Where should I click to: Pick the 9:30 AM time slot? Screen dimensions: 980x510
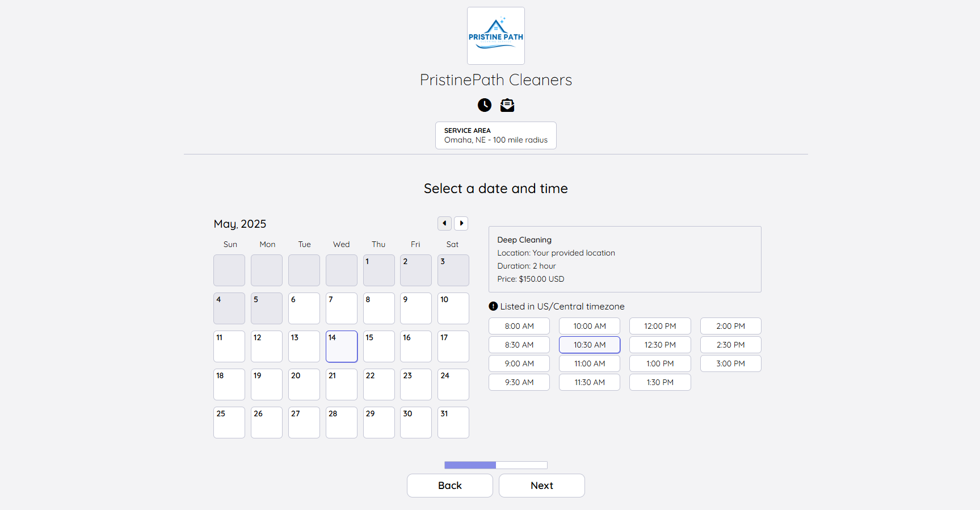[x=519, y=382]
